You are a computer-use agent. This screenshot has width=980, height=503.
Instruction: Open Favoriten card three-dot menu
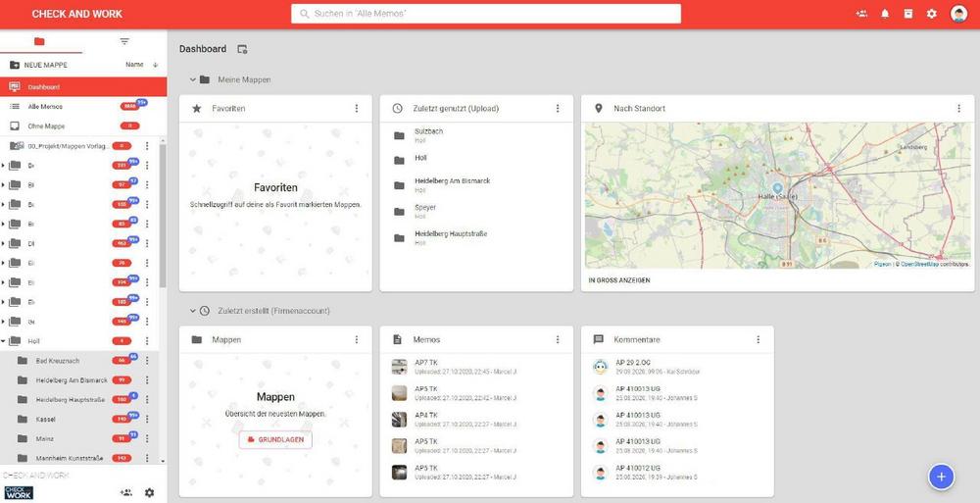357,109
